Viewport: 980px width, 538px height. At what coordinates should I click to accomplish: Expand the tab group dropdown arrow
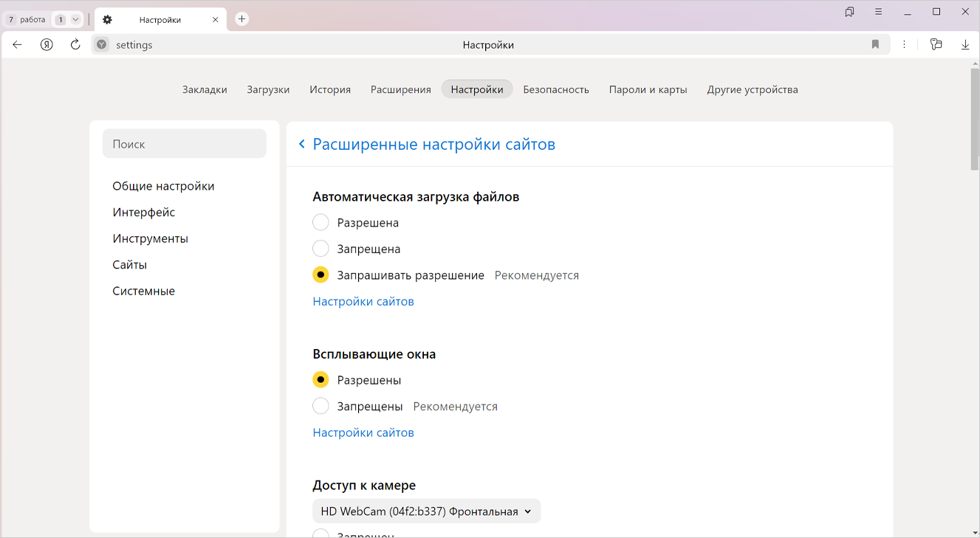click(x=75, y=20)
